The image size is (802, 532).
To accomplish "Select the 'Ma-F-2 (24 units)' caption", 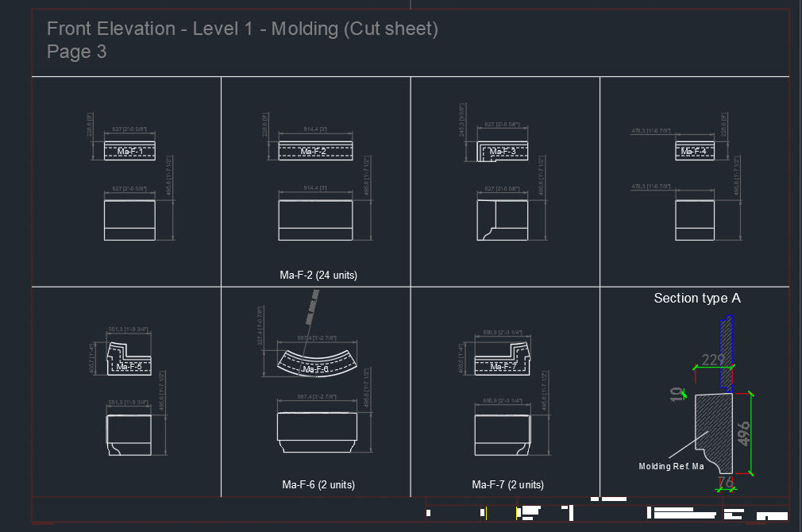I will tap(318, 276).
